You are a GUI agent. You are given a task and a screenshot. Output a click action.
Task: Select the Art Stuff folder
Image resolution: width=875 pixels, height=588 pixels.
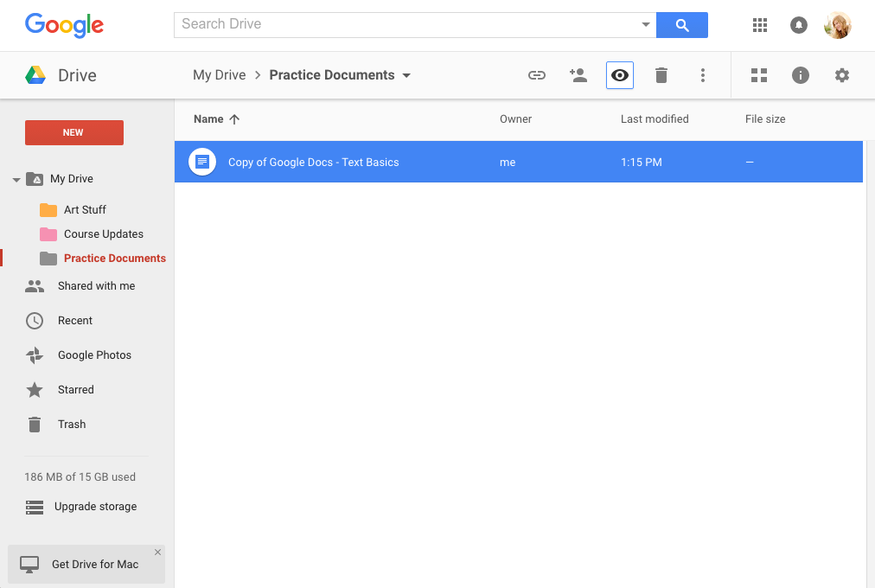click(x=85, y=210)
